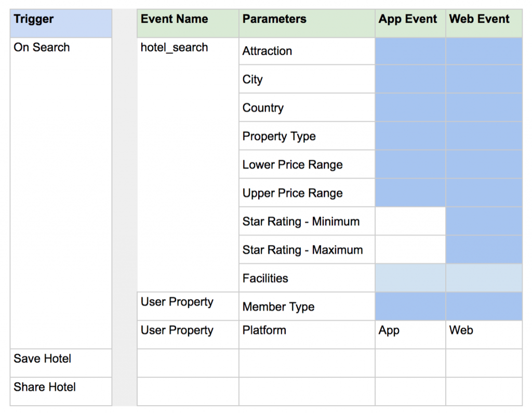
Task: Click the On Search trigger cell
Action: (61, 192)
